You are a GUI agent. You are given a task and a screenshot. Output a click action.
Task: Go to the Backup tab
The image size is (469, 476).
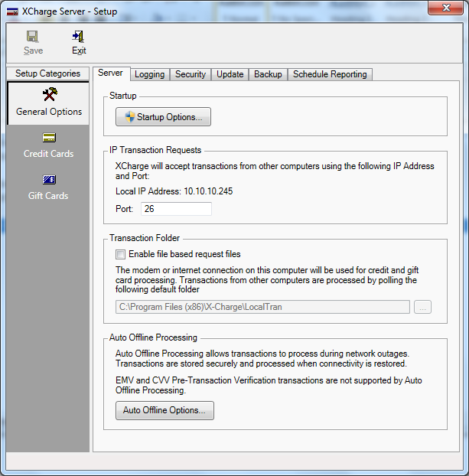[x=268, y=74]
